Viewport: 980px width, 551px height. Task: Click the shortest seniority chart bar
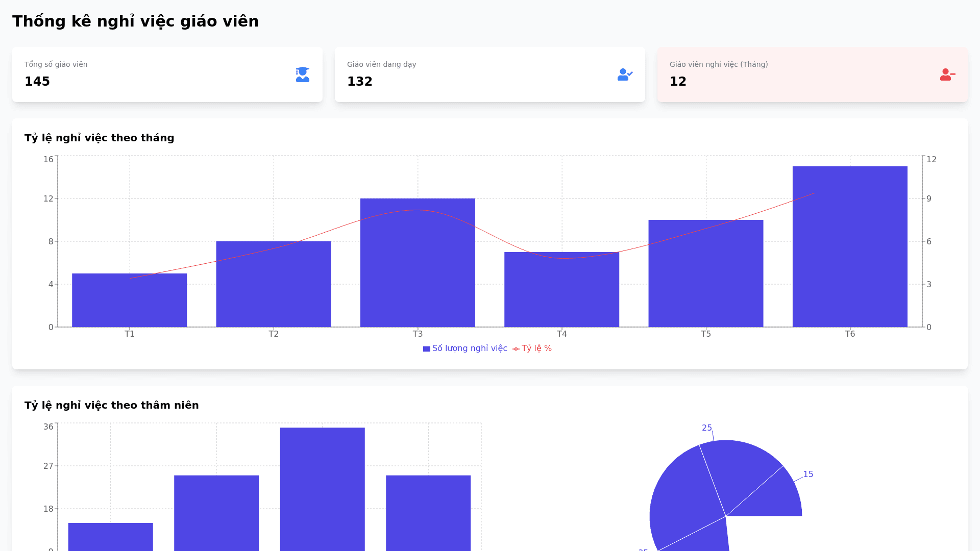pyautogui.click(x=110, y=537)
